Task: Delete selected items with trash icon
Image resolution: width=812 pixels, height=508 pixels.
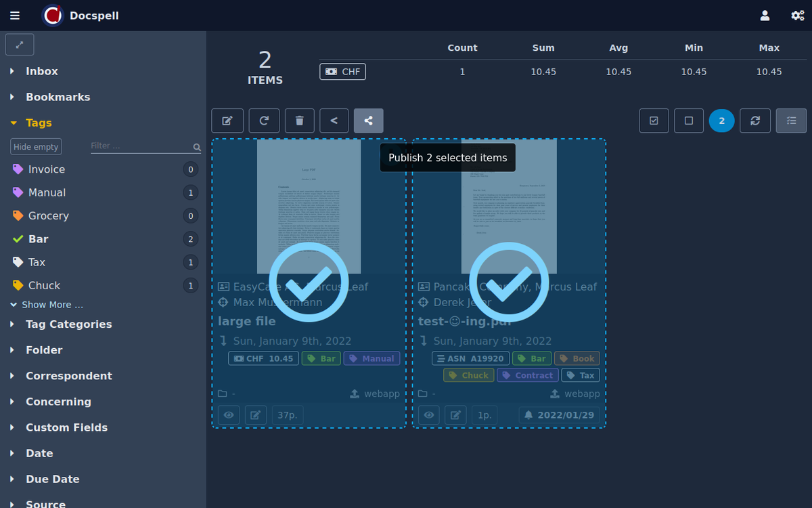Action: [300, 121]
